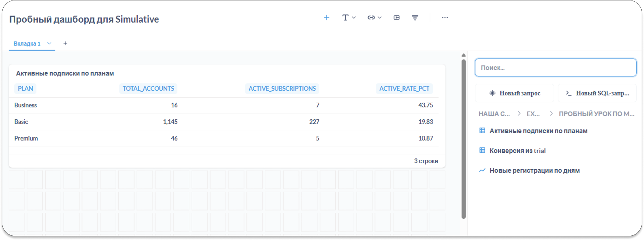Open the text card dropdown in toolbar
The width and height of the screenshot is (644, 240).
pos(349,18)
